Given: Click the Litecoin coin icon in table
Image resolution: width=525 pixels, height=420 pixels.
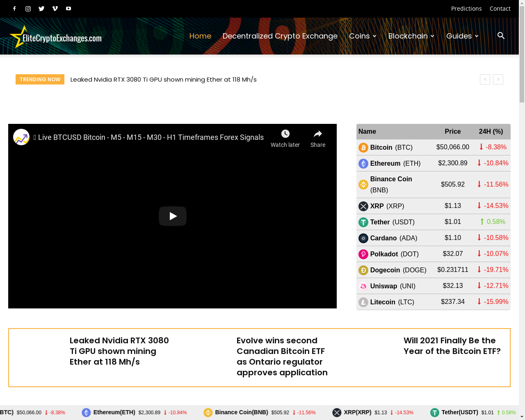Looking at the screenshot, I should click(363, 302).
